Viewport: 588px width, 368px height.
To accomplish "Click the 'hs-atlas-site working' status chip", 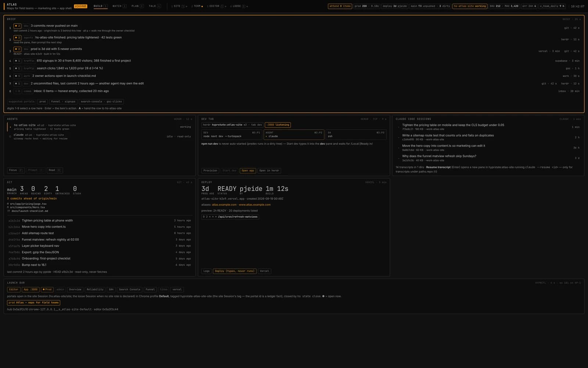I will [x=470, y=6].
